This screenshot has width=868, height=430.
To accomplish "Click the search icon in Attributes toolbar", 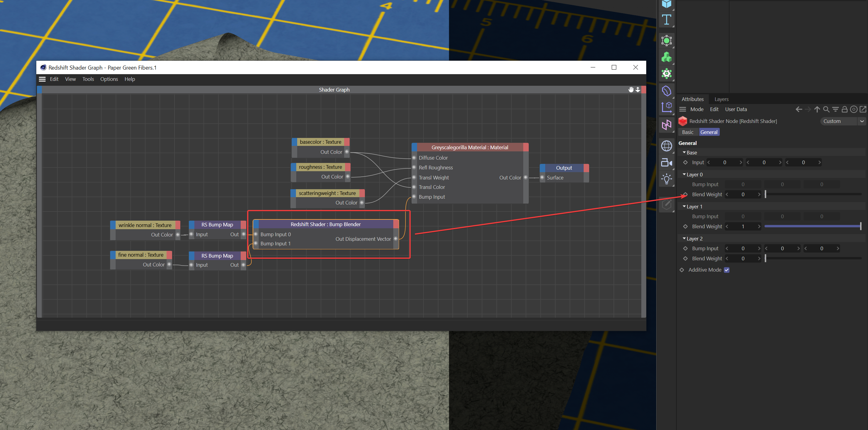I will pyautogui.click(x=826, y=109).
